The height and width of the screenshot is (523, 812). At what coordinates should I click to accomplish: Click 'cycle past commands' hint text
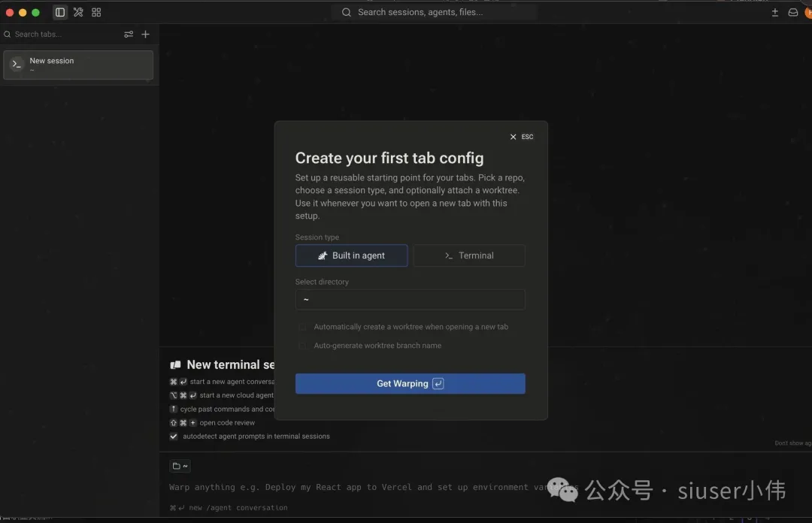pyautogui.click(x=227, y=409)
